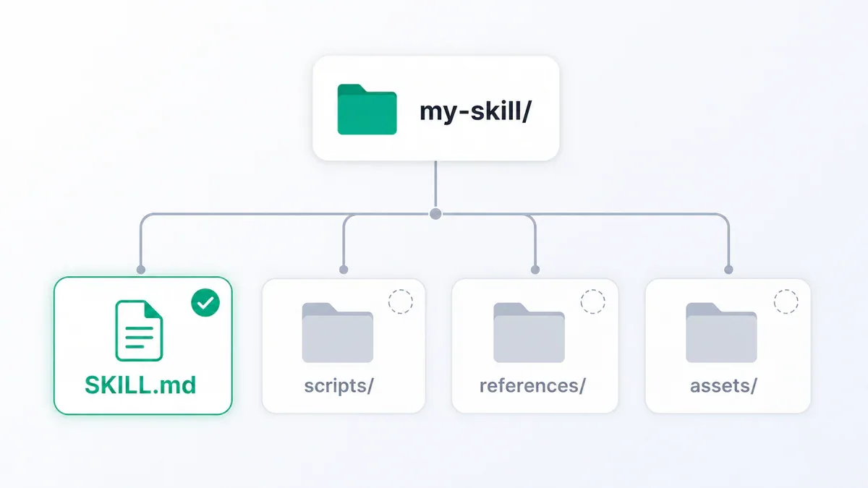This screenshot has height=488, width=868.
Task: Click the "references/" folder label
Action: [x=532, y=385]
